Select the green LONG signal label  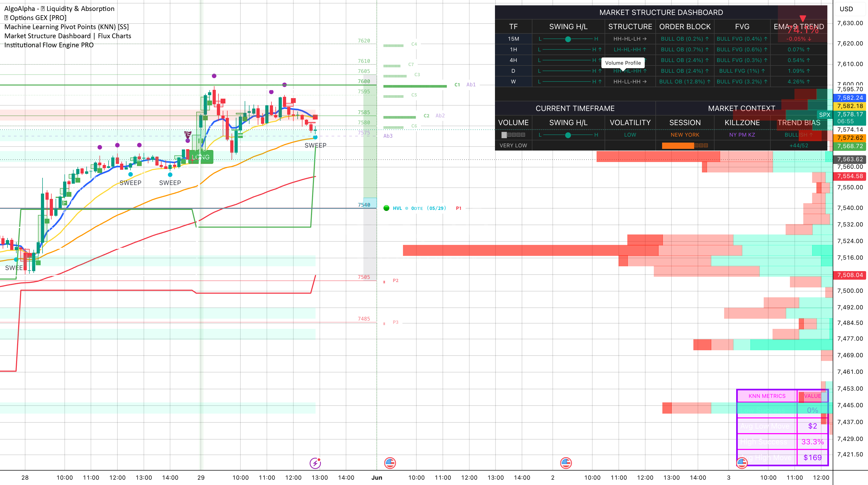(201, 157)
